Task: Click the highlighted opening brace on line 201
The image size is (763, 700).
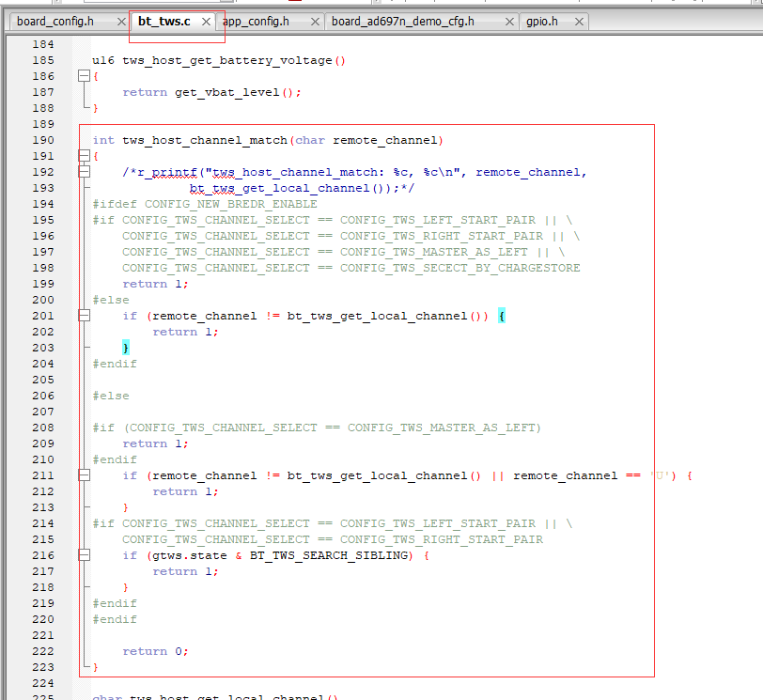Action: pyautogui.click(x=502, y=317)
